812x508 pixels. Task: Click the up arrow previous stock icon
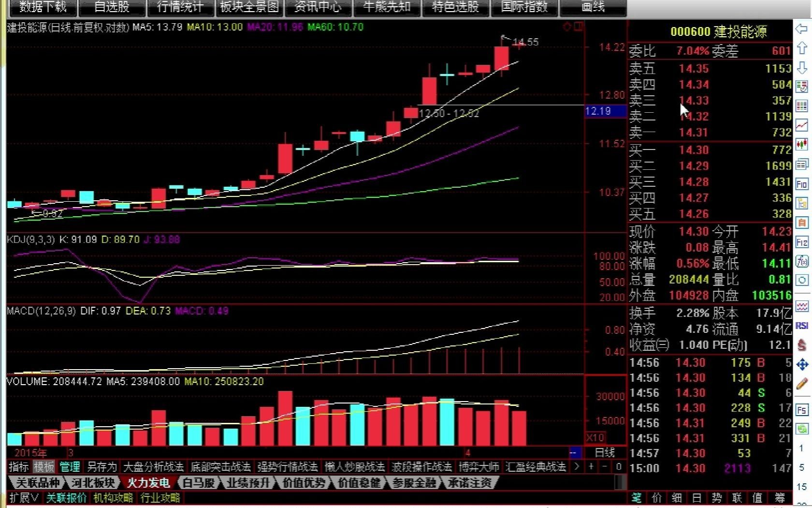(x=802, y=48)
